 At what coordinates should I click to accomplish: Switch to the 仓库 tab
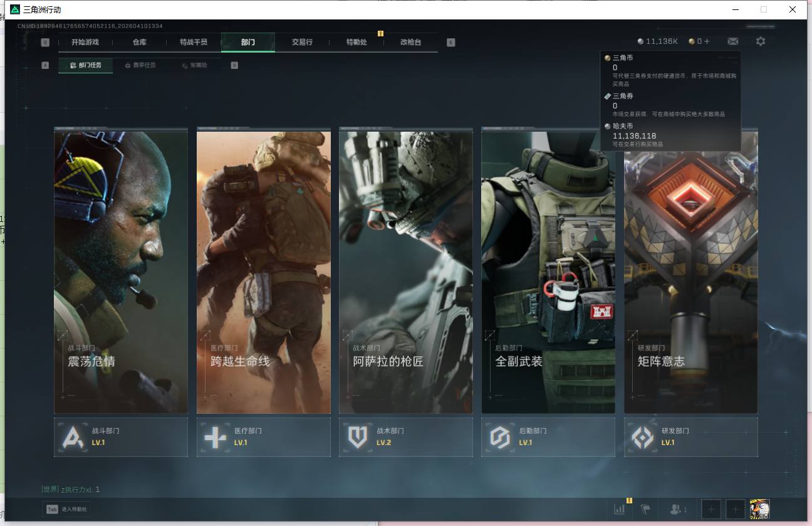click(x=139, y=42)
